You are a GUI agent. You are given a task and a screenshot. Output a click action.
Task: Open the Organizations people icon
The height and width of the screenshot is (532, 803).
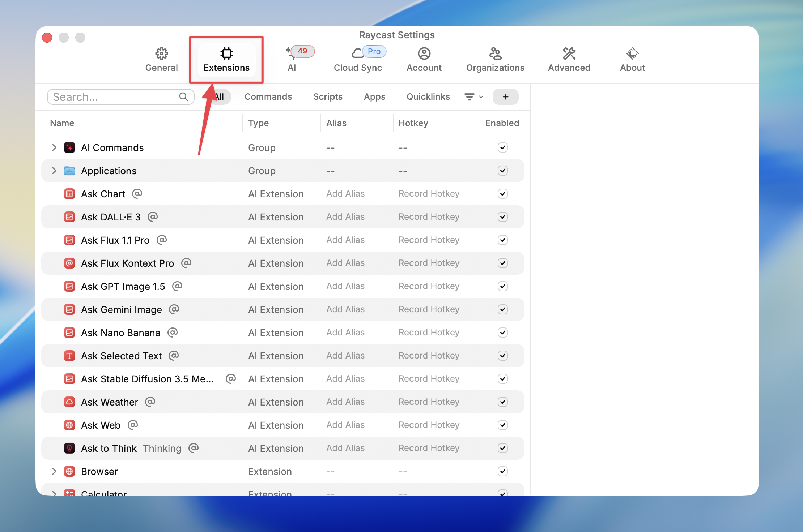(x=495, y=54)
